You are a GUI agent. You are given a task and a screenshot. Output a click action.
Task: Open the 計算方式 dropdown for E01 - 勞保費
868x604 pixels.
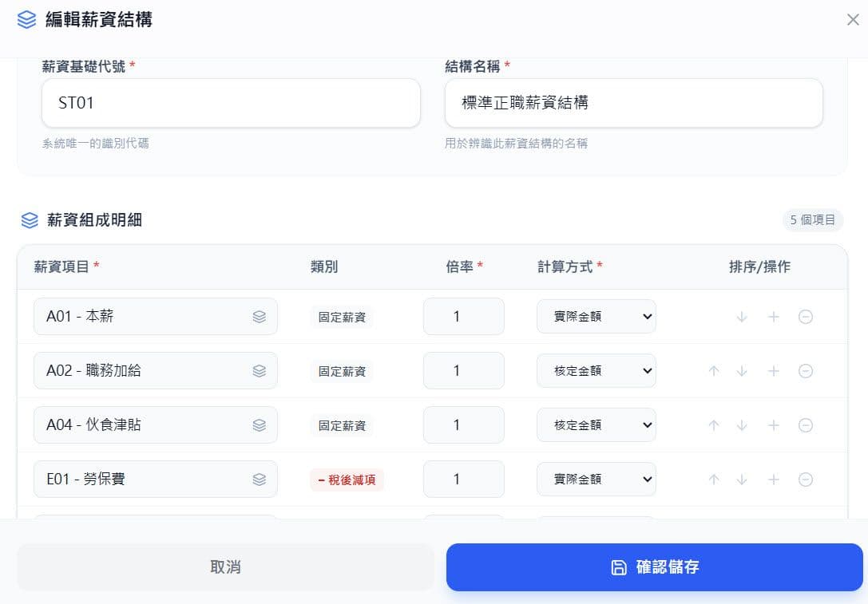[x=597, y=479]
